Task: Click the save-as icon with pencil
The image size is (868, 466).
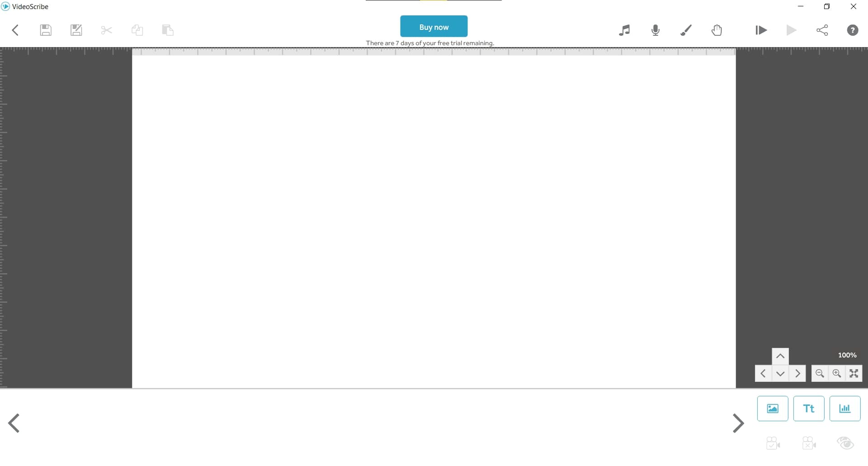Action: (x=76, y=30)
